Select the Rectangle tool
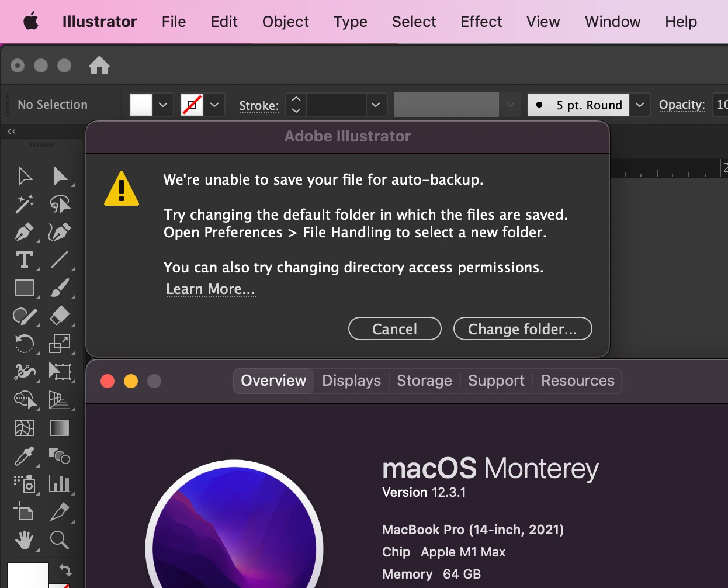The width and height of the screenshot is (728, 588). tap(25, 288)
